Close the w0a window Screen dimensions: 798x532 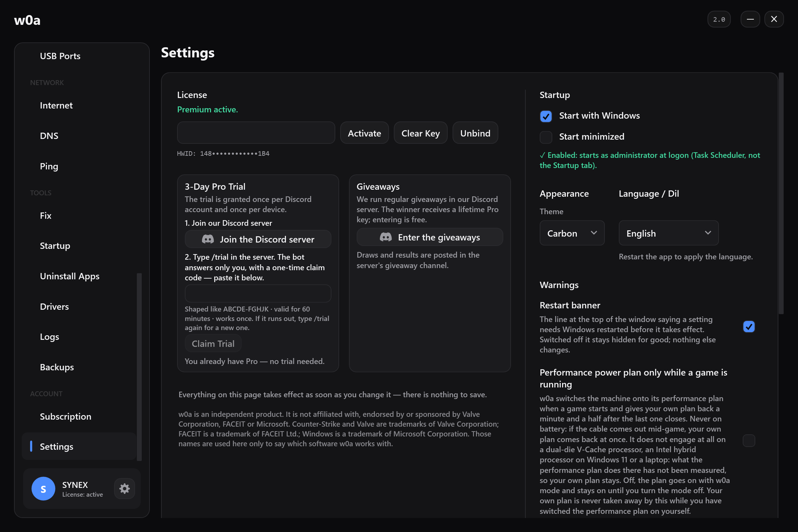click(x=774, y=19)
